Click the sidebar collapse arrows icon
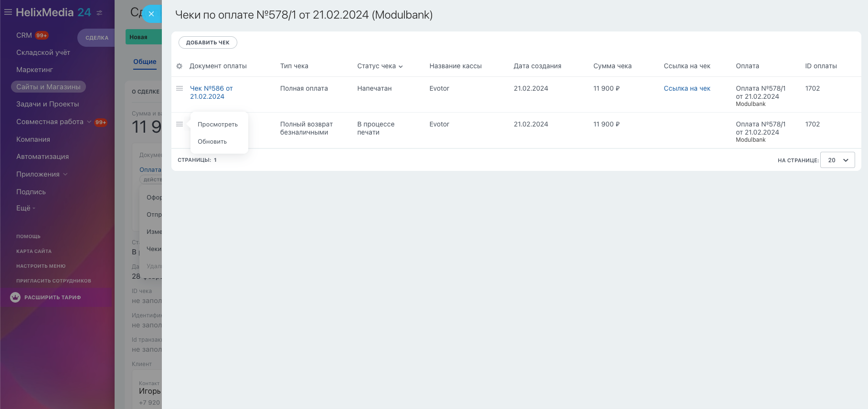Viewport: 868px width, 409px height. pos(99,13)
